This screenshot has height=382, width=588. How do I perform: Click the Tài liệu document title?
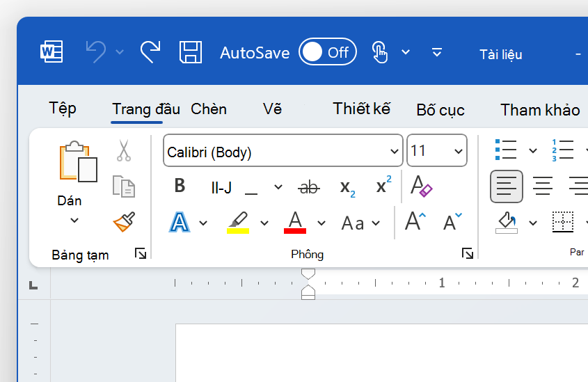pyautogui.click(x=500, y=54)
